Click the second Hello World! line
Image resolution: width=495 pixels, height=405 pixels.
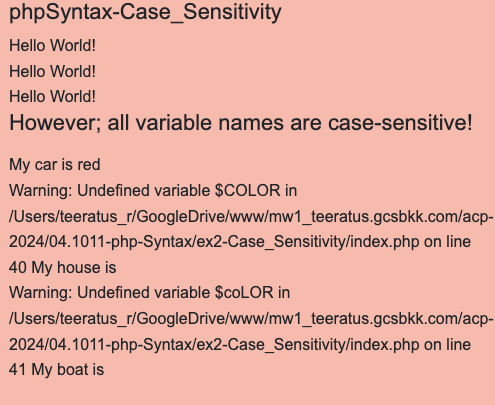tap(52, 71)
